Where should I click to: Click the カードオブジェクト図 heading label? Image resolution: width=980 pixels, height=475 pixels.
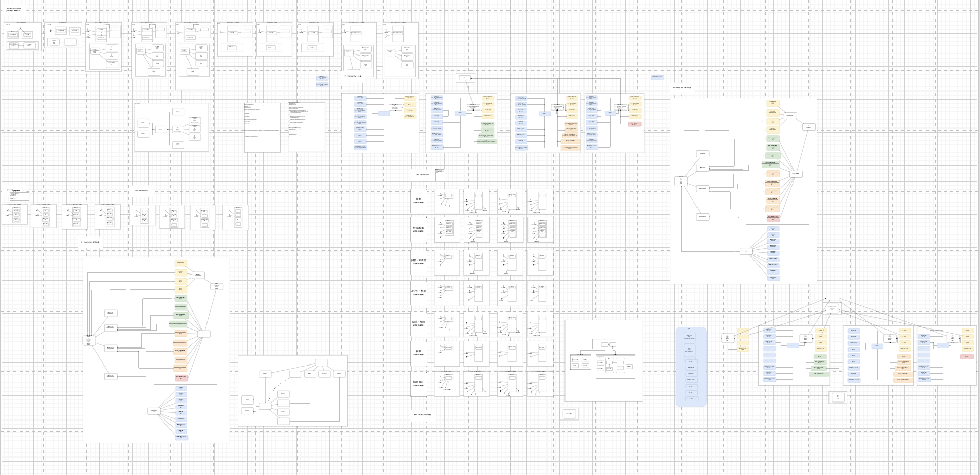tap(423, 415)
